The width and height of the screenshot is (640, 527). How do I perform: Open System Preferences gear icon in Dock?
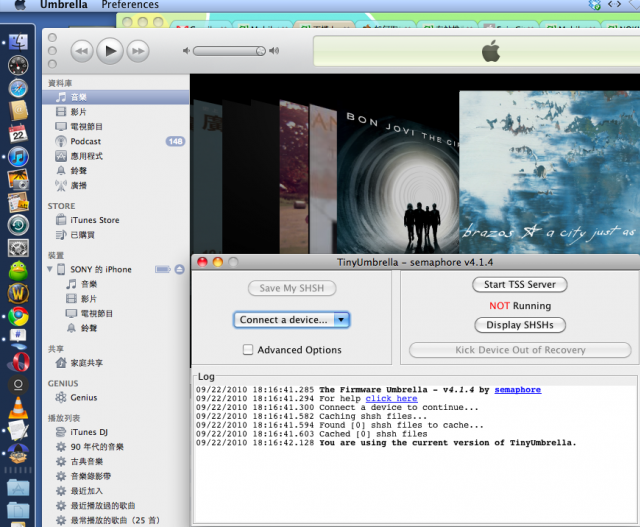pyautogui.click(x=18, y=248)
